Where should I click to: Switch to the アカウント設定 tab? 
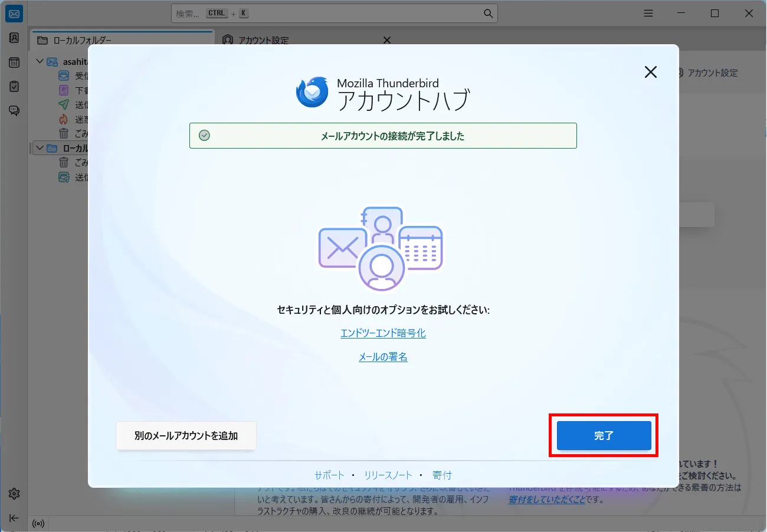coord(263,40)
